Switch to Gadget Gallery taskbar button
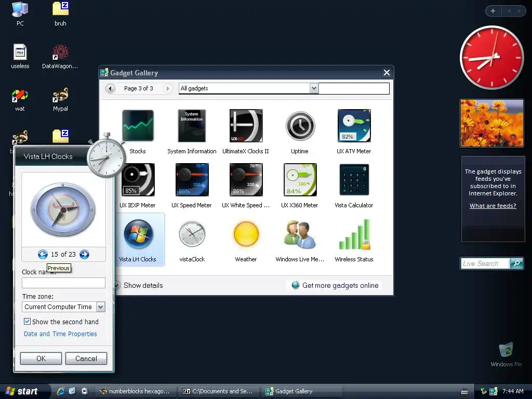This screenshot has width=532, height=399. point(302,391)
